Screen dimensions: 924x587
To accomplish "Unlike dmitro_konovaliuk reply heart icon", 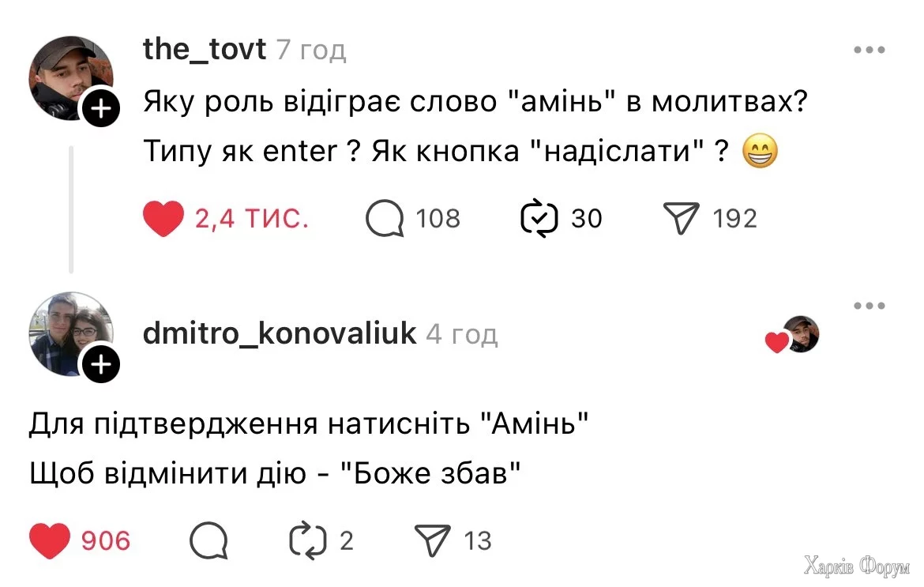I will 50,540.
